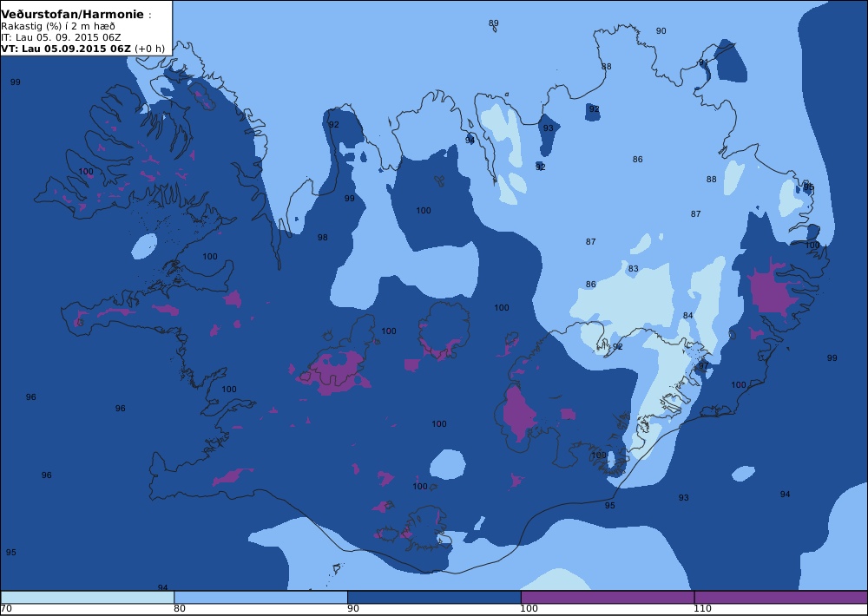Click the purple 100–110 legend swatch

tap(608, 597)
